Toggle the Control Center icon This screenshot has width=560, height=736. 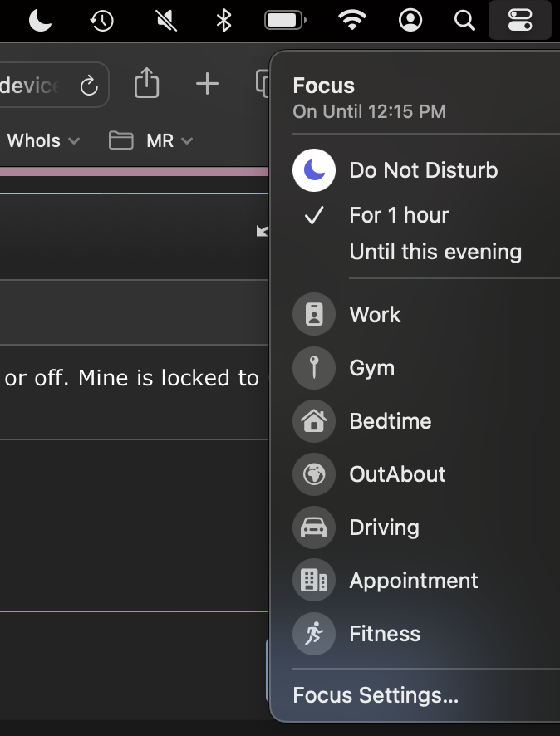coord(520,21)
